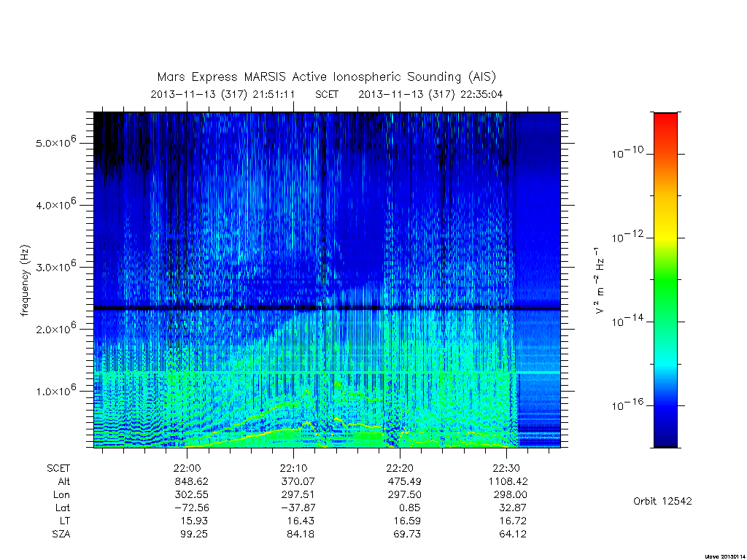The height and width of the screenshot is (560, 747).
Task: Click the SZA value 64.12
Action: pos(513,534)
